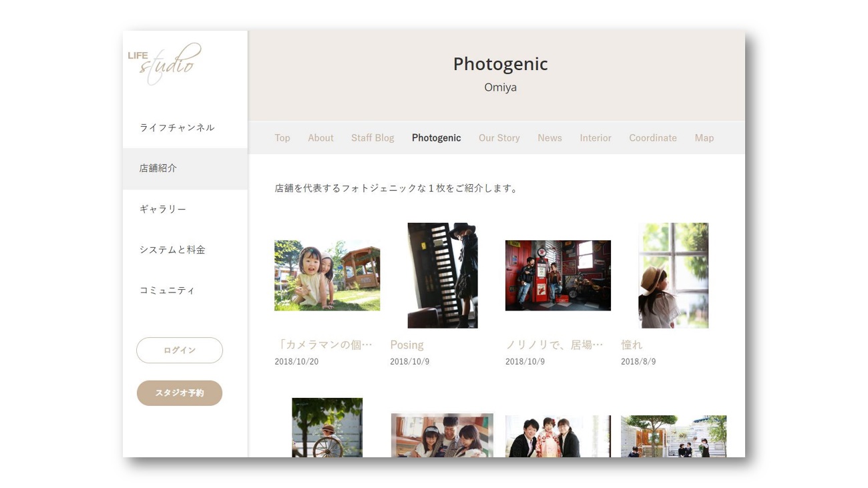Open the outdoor courtyard photo thumbnail

point(674,436)
